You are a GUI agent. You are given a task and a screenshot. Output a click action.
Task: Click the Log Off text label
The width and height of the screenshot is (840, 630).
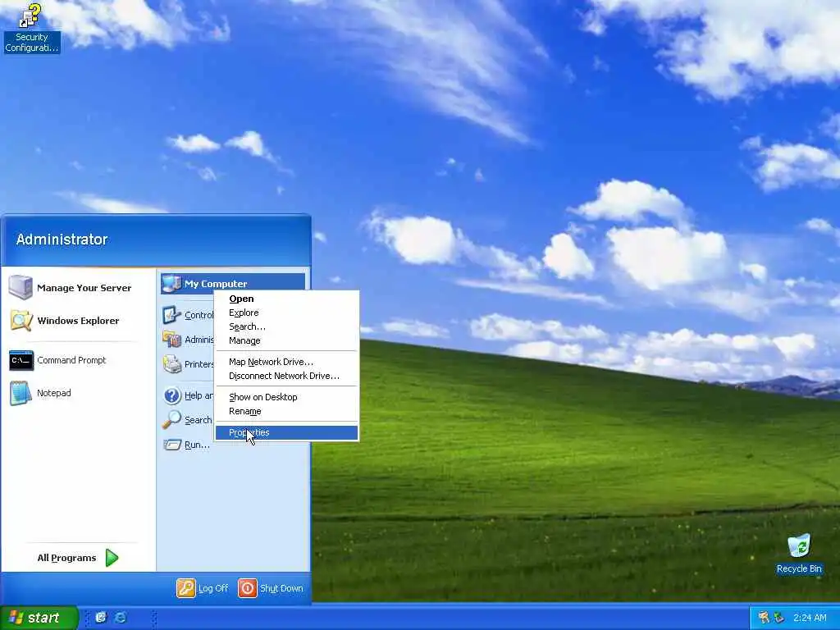click(x=213, y=588)
